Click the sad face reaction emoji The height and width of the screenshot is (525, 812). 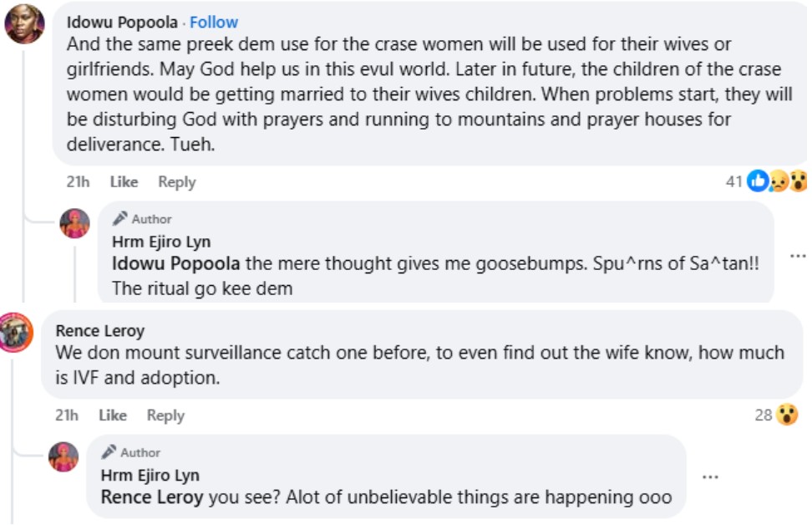[779, 181]
